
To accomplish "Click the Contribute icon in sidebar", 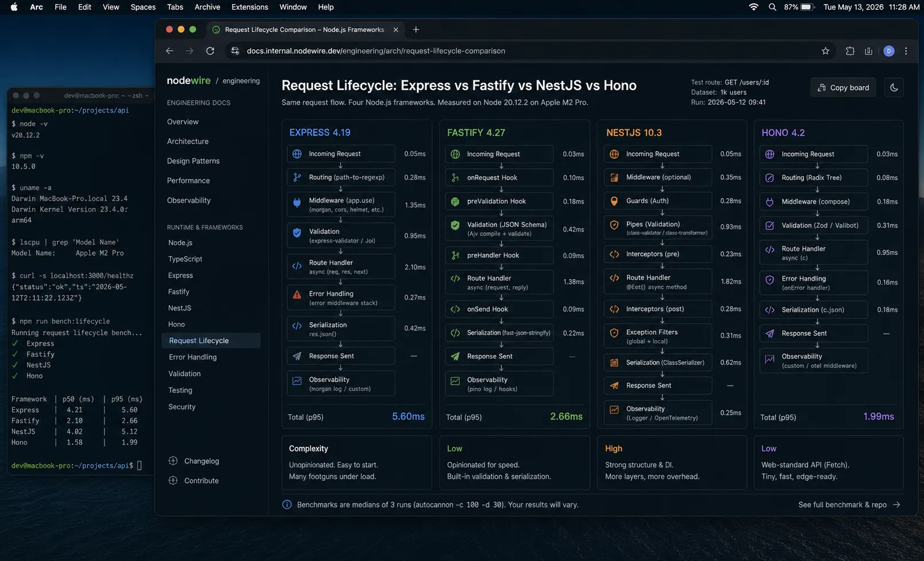I will coord(173,480).
